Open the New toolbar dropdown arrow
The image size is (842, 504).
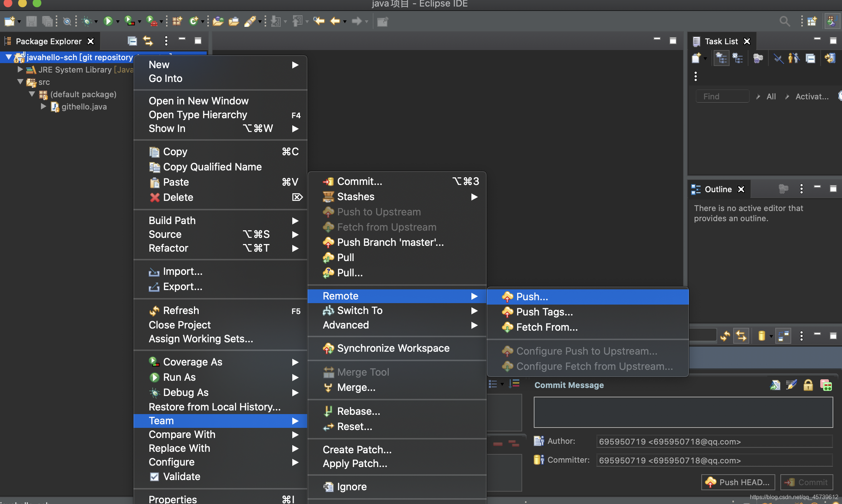click(19, 22)
